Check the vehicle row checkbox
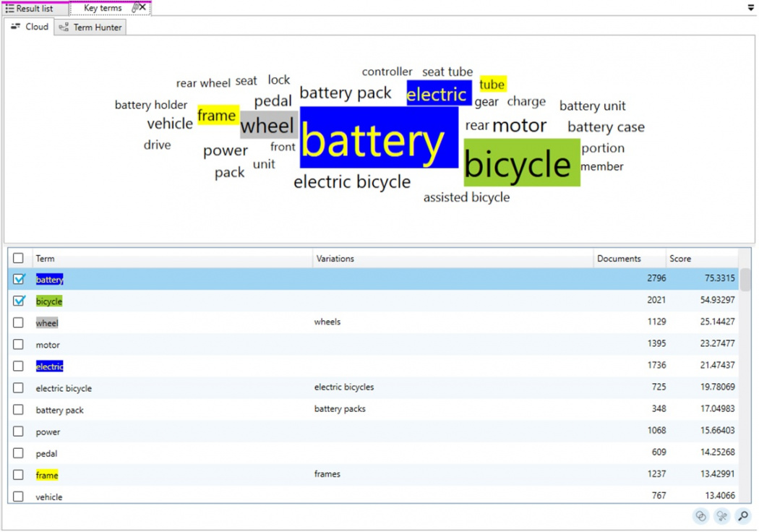 [x=18, y=497]
